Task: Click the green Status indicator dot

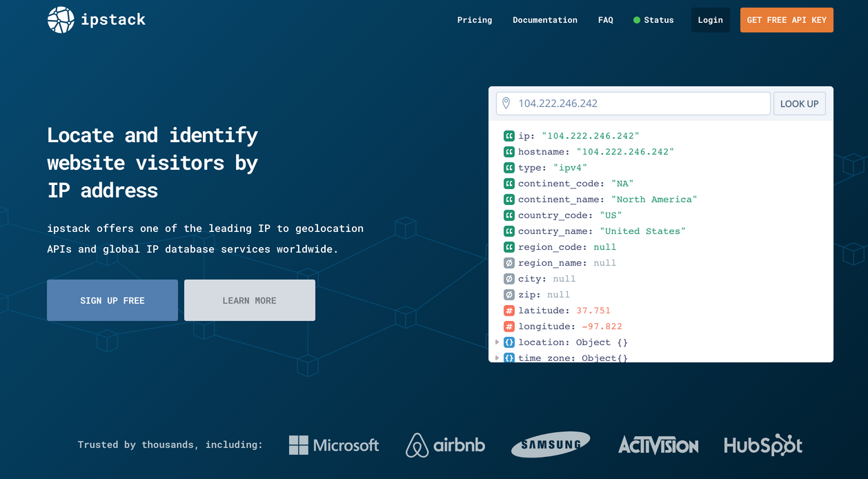Action: click(x=637, y=20)
